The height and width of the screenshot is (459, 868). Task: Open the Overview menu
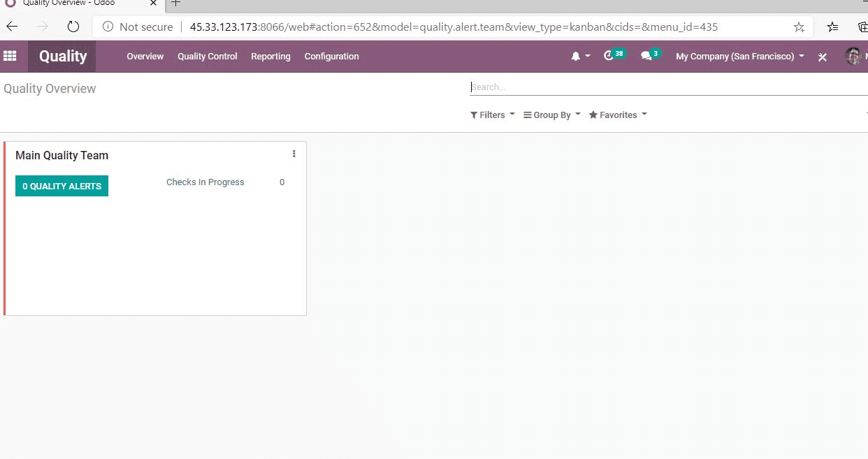(x=145, y=57)
